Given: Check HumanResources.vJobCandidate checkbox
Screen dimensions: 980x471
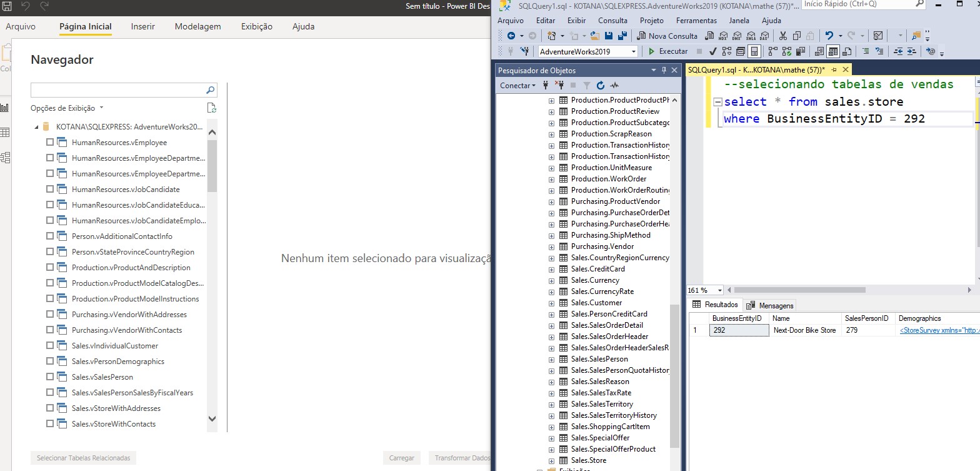Looking at the screenshot, I should [50, 189].
